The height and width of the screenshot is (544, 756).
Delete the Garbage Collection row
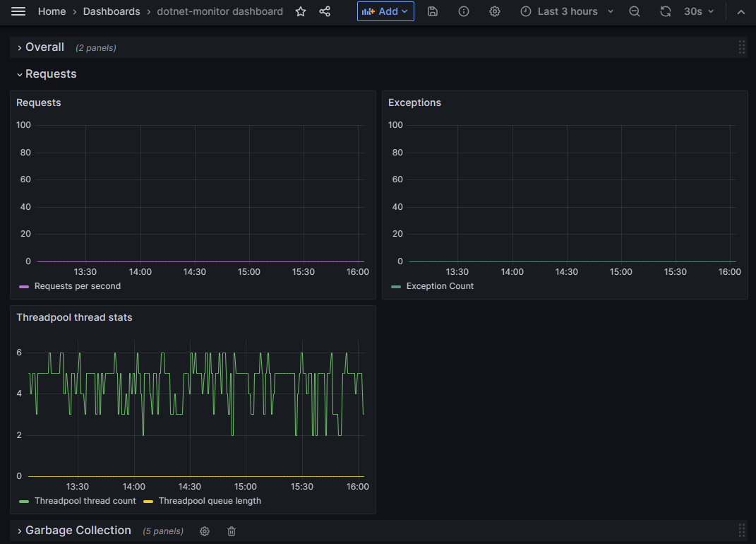[x=232, y=531]
